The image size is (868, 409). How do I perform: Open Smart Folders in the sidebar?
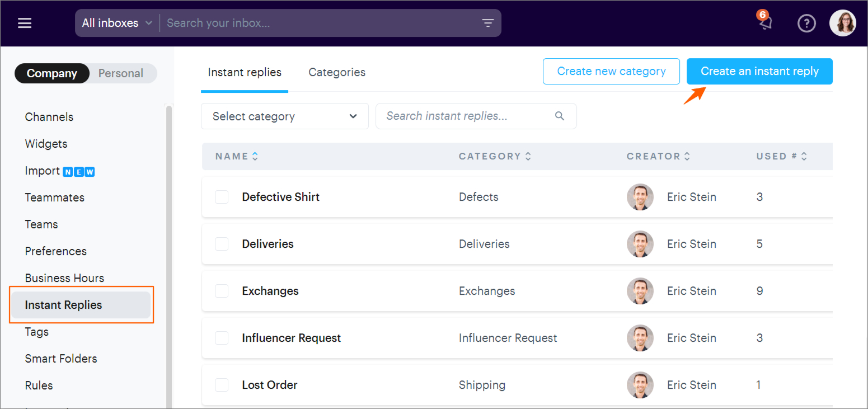point(61,359)
